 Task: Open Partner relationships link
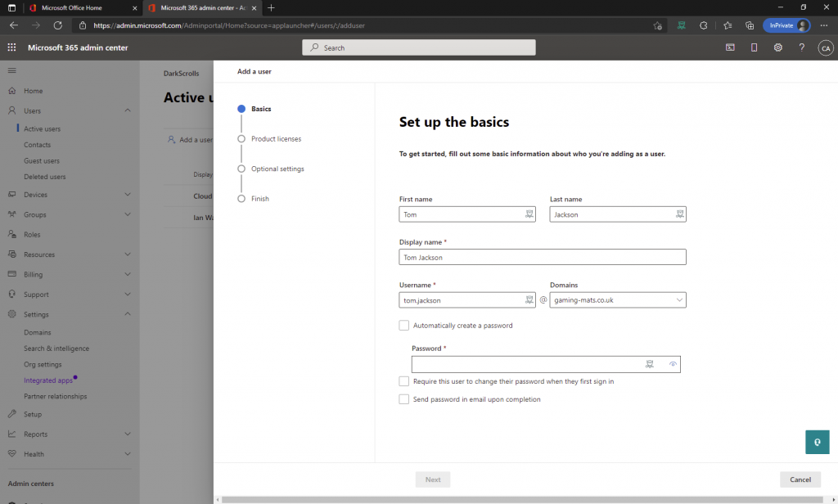tap(55, 397)
